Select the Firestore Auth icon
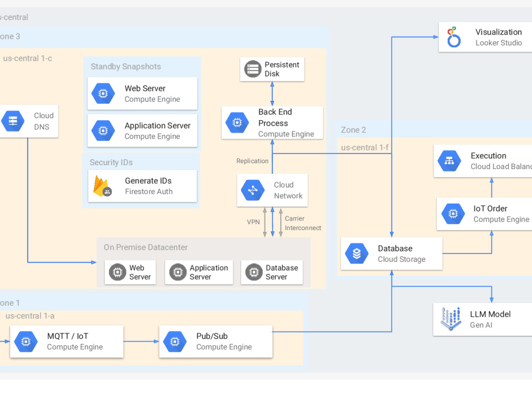This screenshot has width=532, height=398. coord(103,186)
